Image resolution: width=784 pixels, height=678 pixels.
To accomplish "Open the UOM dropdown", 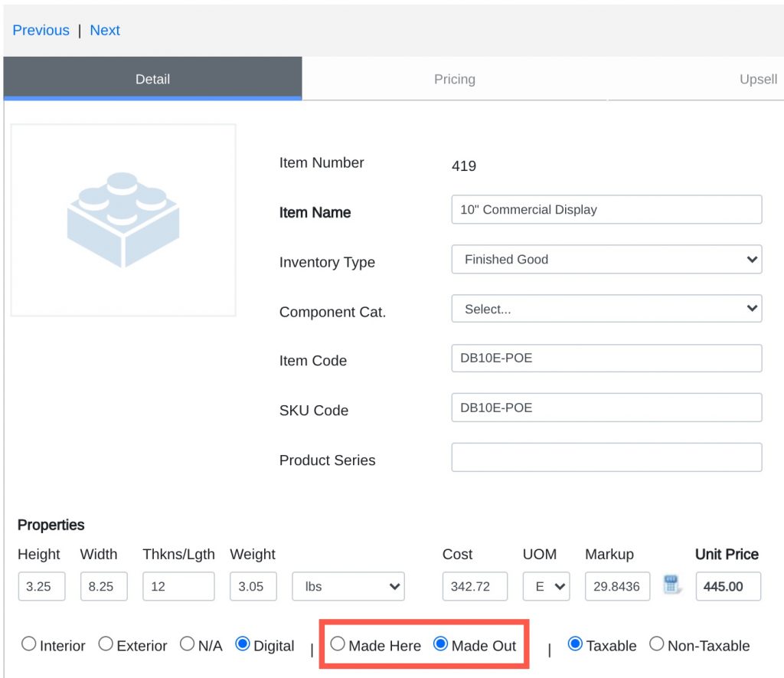I will (x=546, y=585).
